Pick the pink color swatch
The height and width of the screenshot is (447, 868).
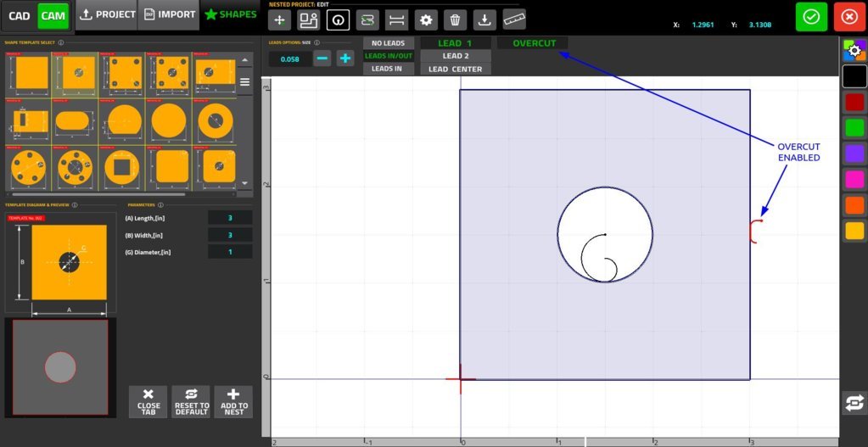click(x=854, y=180)
